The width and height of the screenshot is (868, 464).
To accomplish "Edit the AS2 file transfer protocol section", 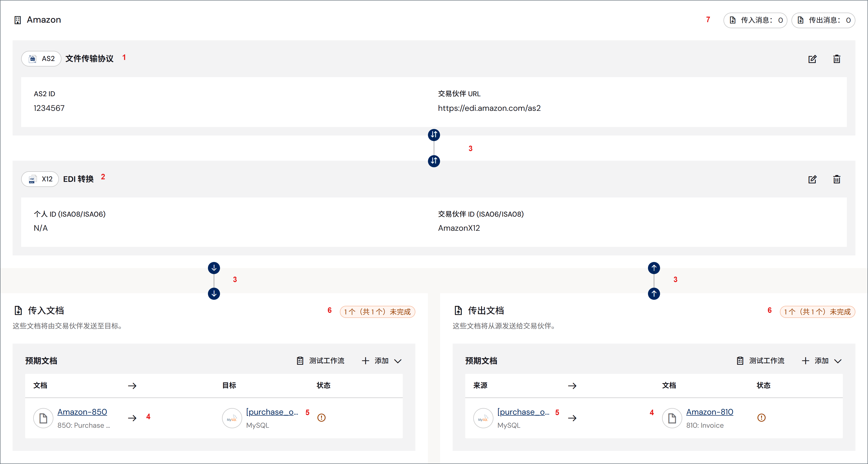I will [x=812, y=59].
